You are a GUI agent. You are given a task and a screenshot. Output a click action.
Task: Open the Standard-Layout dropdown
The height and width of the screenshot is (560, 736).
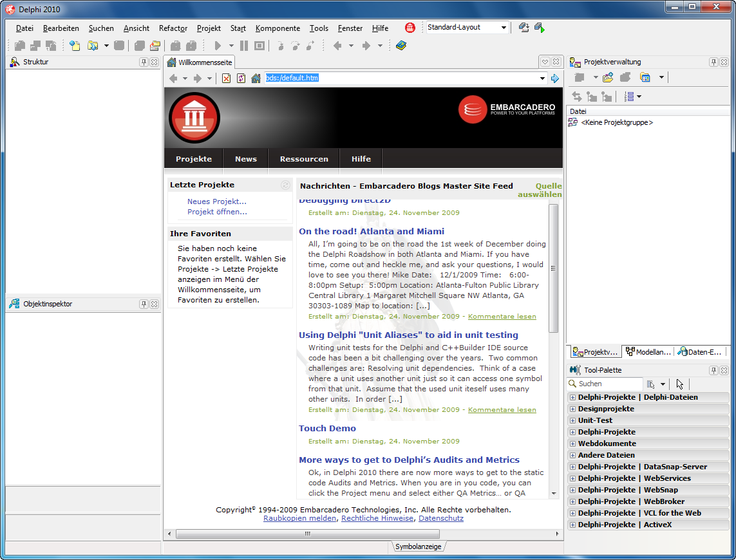click(x=504, y=28)
